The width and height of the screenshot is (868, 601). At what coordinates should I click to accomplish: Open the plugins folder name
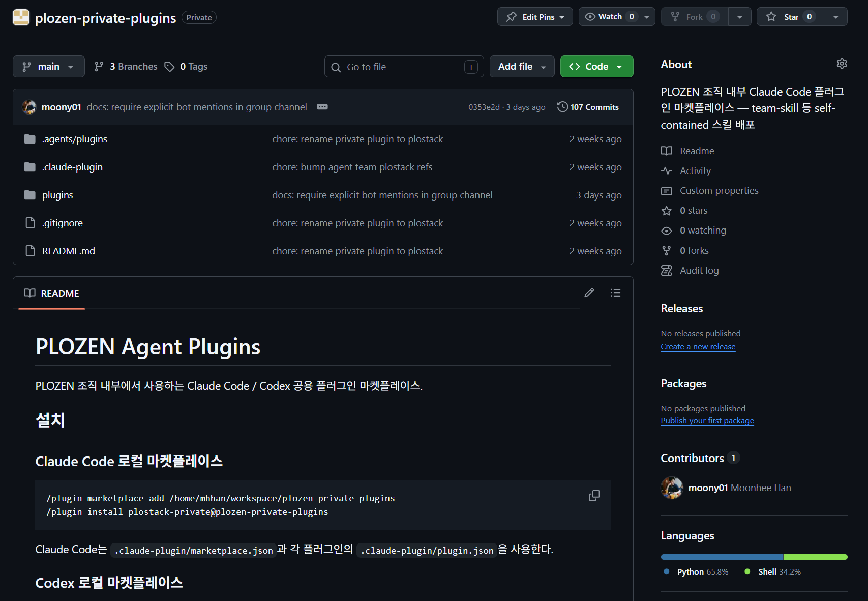click(x=57, y=195)
